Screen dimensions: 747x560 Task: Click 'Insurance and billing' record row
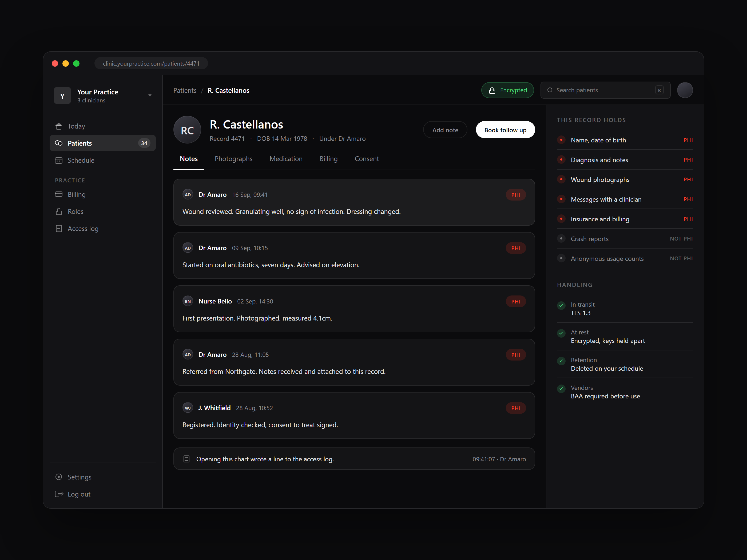point(625,219)
